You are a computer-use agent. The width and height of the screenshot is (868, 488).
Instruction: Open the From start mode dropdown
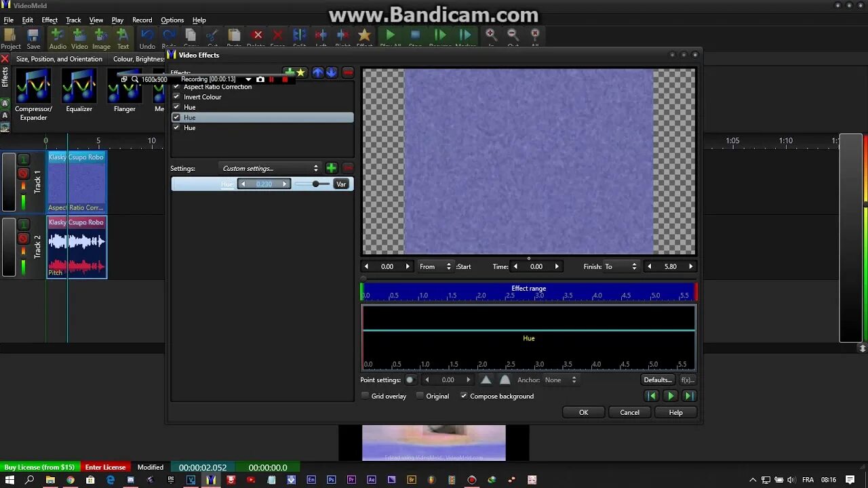pyautogui.click(x=435, y=266)
